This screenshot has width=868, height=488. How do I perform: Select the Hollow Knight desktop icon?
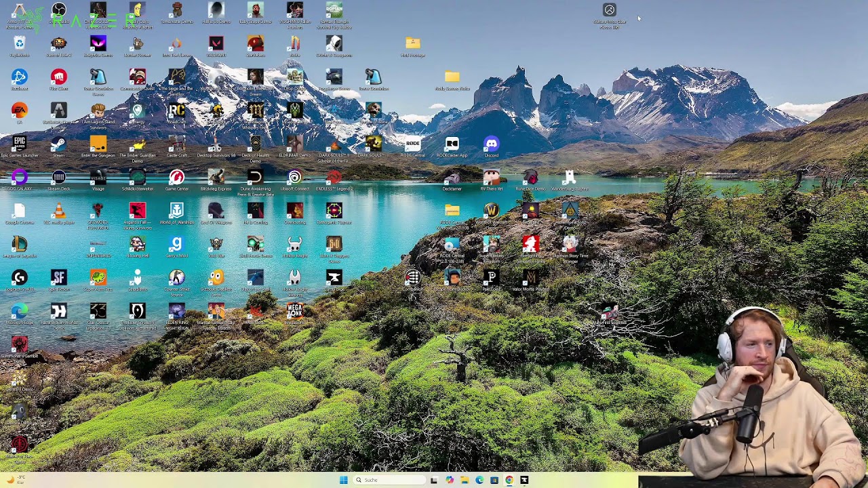tap(295, 243)
